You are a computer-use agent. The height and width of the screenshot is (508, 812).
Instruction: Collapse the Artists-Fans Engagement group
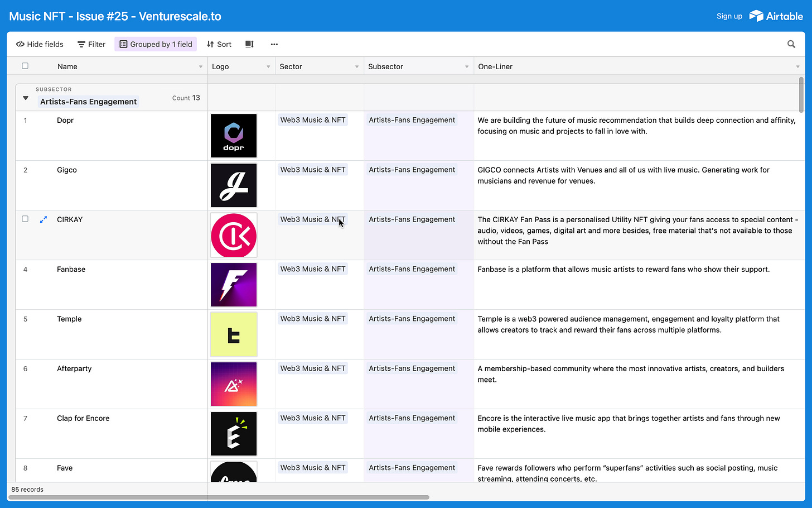[x=26, y=98]
